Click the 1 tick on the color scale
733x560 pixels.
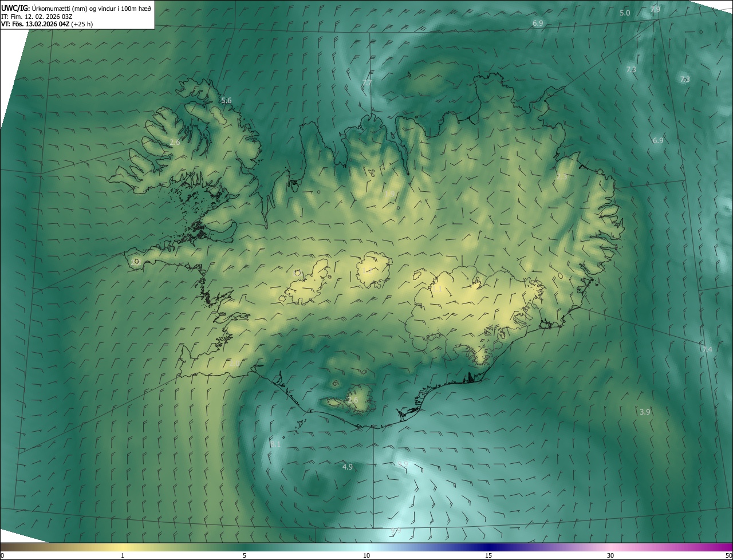coord(123,555)
